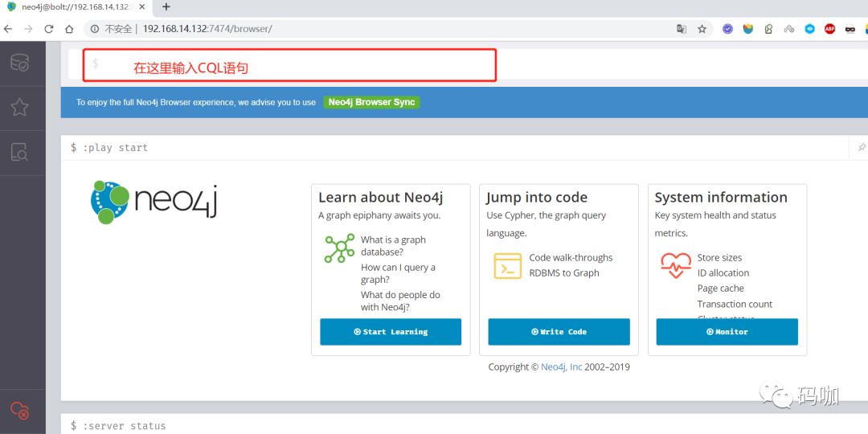The image size is (868, 434).
Task: Open a new browser tab
Action: tap(166, 6)
